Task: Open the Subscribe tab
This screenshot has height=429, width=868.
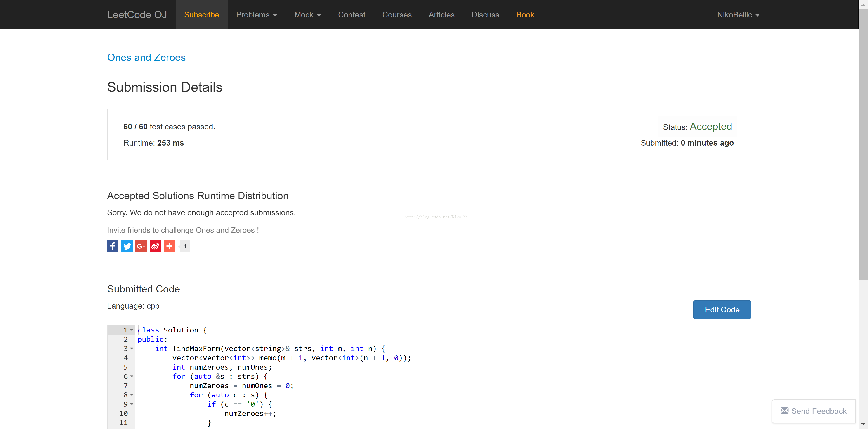Action: click(x=201, y=15)
